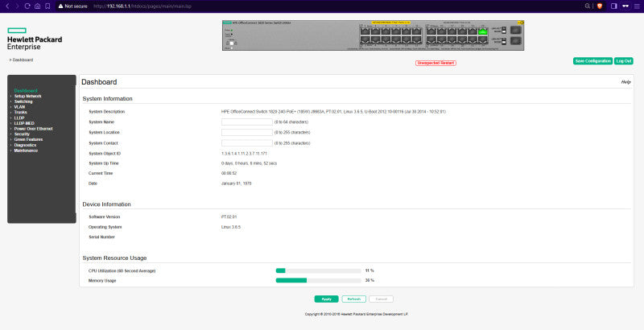The height and width of the screenshot is (330, 644).
Task: Click the yellow corner icon on switch image
Action: (520, 23)
